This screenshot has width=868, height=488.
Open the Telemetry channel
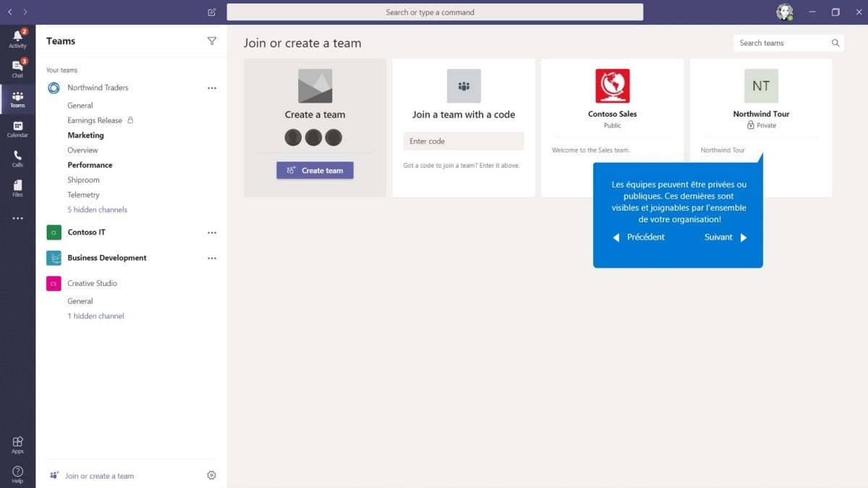point(83,195)
